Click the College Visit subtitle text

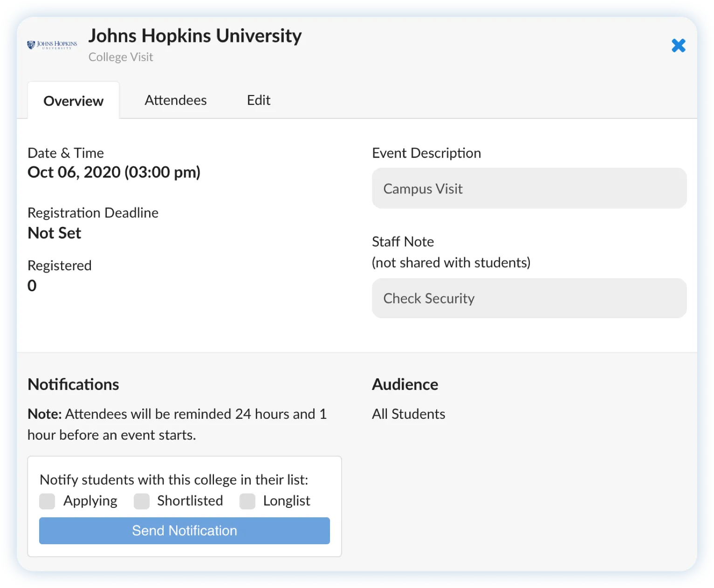(121, 56)
